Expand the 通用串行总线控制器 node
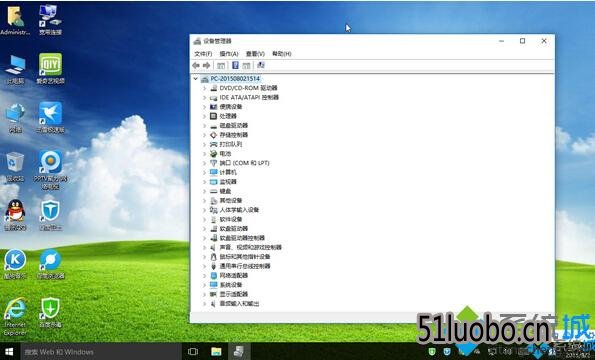Image resolution: width=595 pixels, height=360 pixels. click(x=205, y=266)
